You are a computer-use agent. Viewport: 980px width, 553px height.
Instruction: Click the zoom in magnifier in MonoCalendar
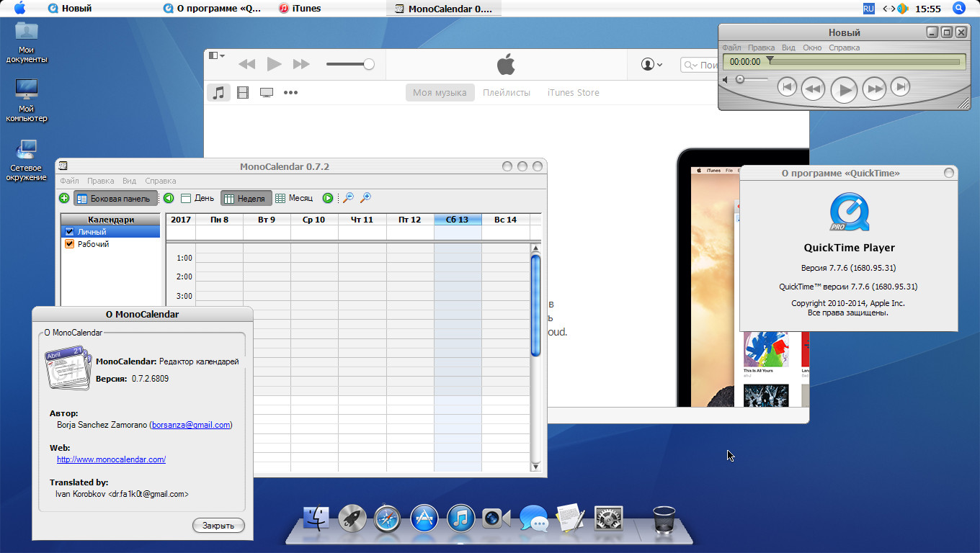click(x=365, y=198)
